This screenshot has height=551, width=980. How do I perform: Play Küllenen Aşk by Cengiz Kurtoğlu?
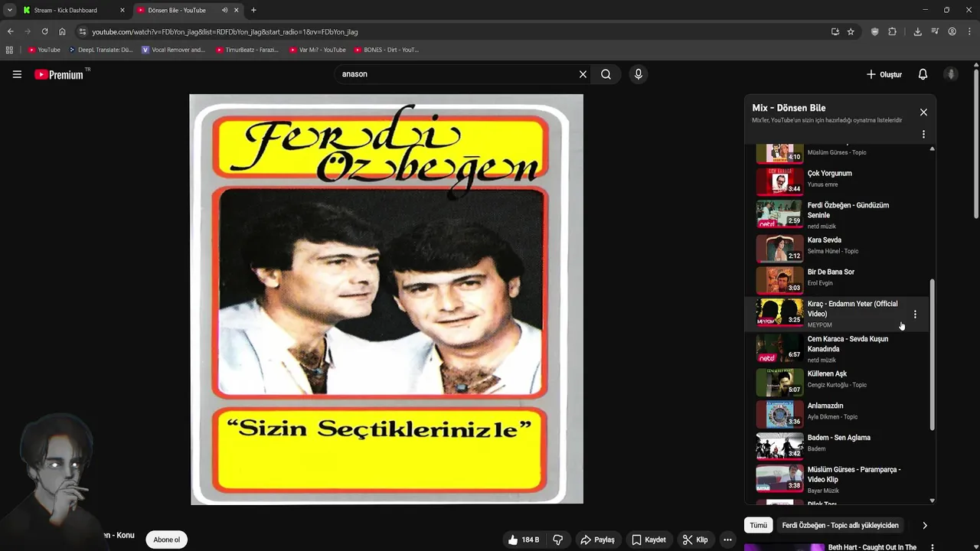(836, 382)
